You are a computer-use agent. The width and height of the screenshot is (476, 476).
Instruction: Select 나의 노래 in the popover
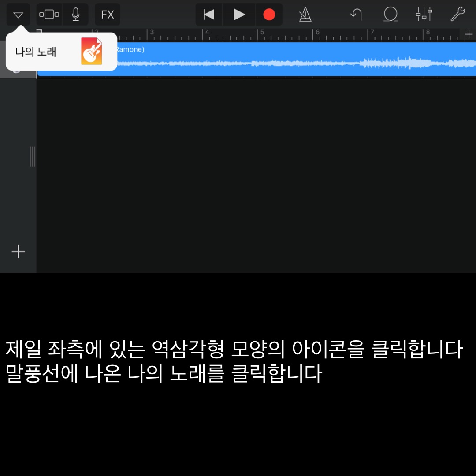[x=36, y=52]
